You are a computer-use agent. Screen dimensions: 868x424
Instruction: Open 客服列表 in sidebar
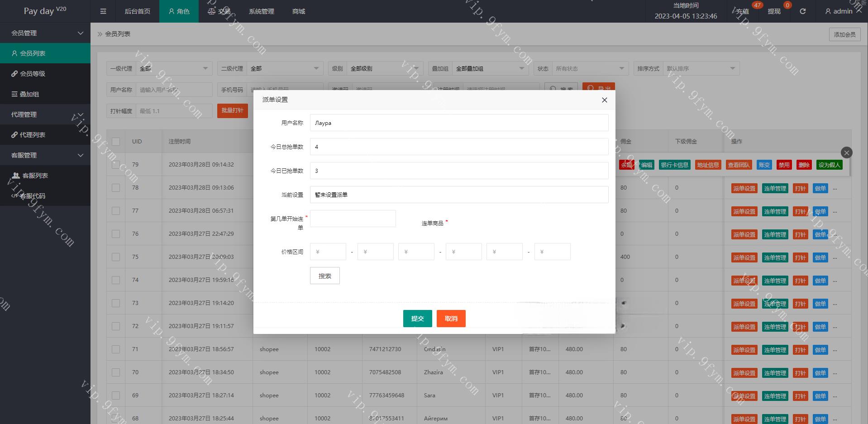(35, 176)
